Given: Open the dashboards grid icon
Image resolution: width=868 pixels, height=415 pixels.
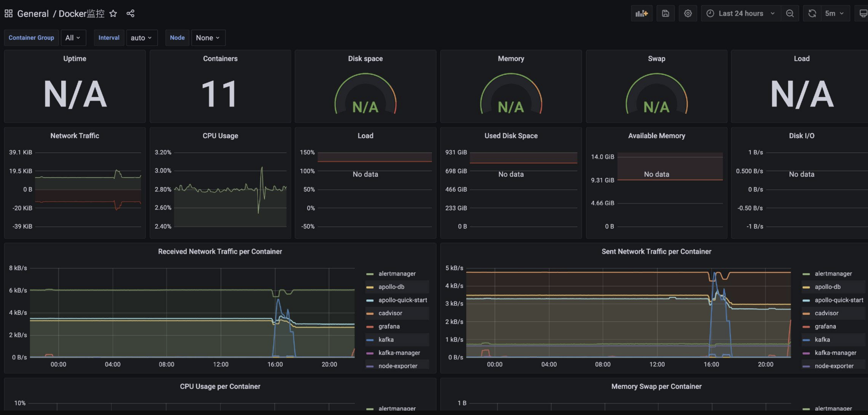Looking at the screenshot, I should coord(8,13).
